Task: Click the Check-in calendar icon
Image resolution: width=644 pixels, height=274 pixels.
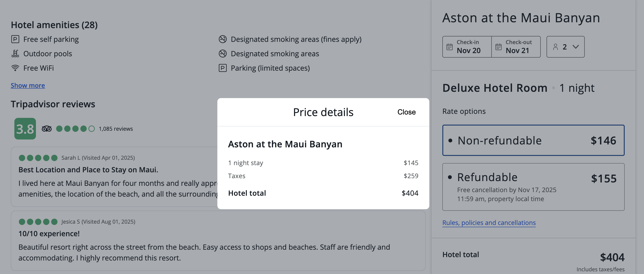Action: [449, 47]
